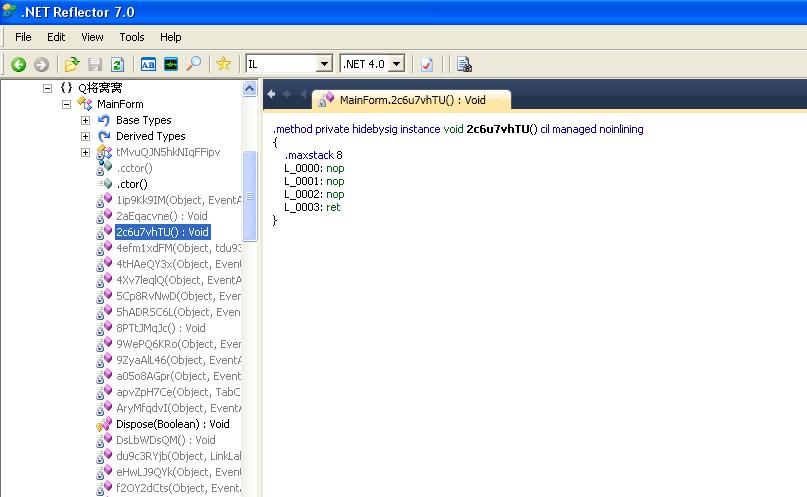The image size is (807, 497).
Task: Click the star Bookmarks icon
Action: (x=223, y=64)
